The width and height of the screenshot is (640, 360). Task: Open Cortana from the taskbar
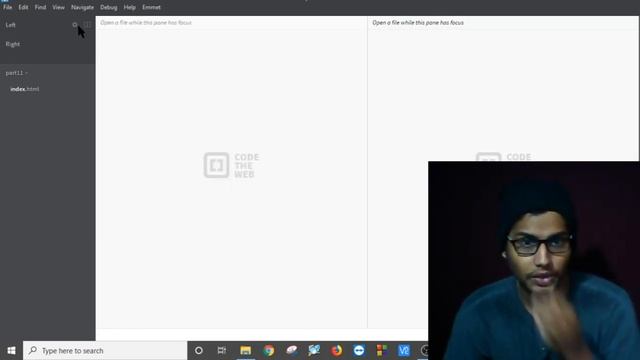[199, 351]
